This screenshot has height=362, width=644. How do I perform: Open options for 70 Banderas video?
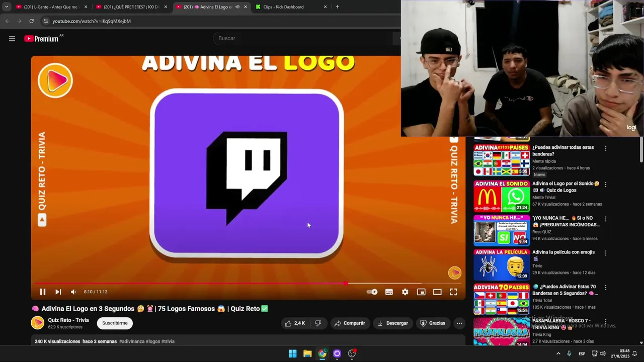tap(606, 288)
